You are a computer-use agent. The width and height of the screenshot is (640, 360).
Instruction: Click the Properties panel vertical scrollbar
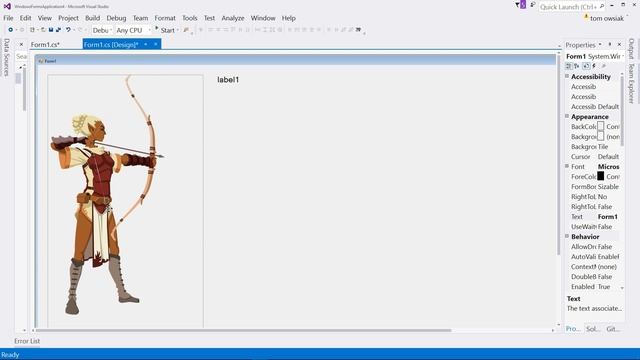click(x=622, y=110)
